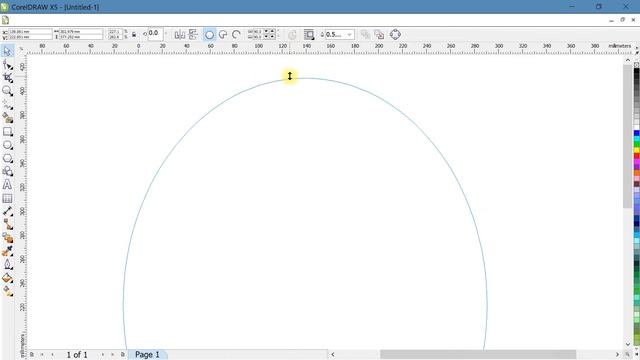
Task: Select the Fill bucket tool
Action: click(7, 278)
